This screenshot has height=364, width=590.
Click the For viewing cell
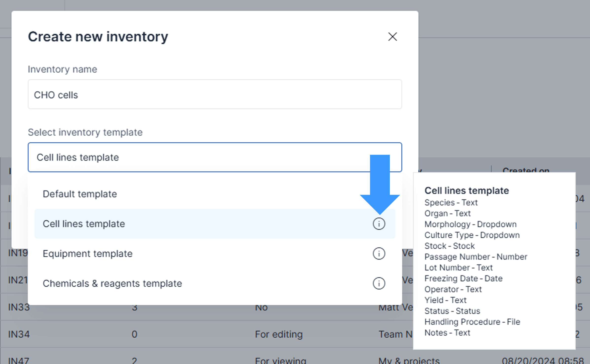tap(280, 360)
